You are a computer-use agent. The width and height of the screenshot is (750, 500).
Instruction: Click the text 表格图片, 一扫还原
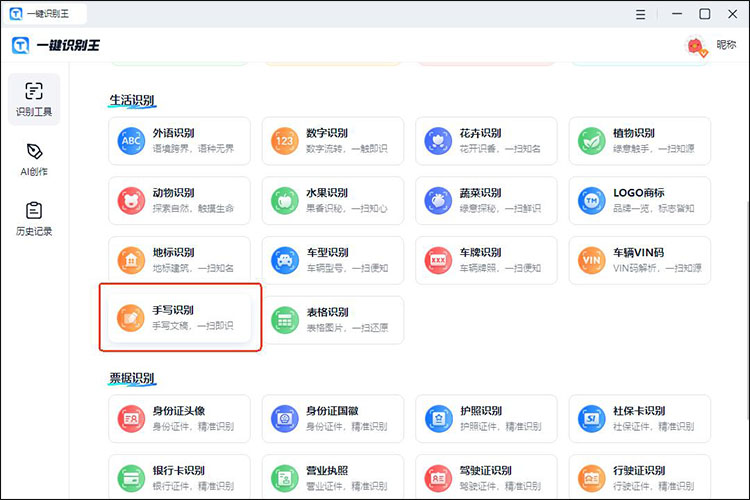(x=347, y=328)
